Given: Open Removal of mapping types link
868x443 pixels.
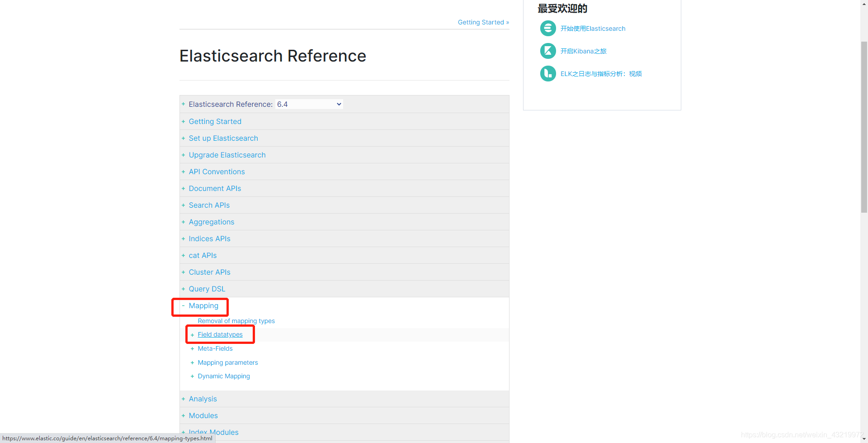Looking at the screenshot, I should coord(236,321).
